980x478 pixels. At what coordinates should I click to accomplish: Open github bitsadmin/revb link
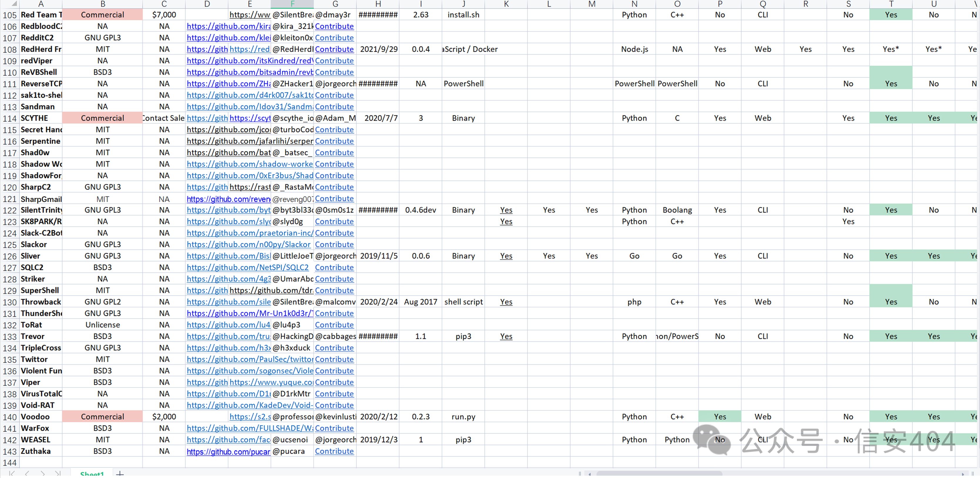250,72
